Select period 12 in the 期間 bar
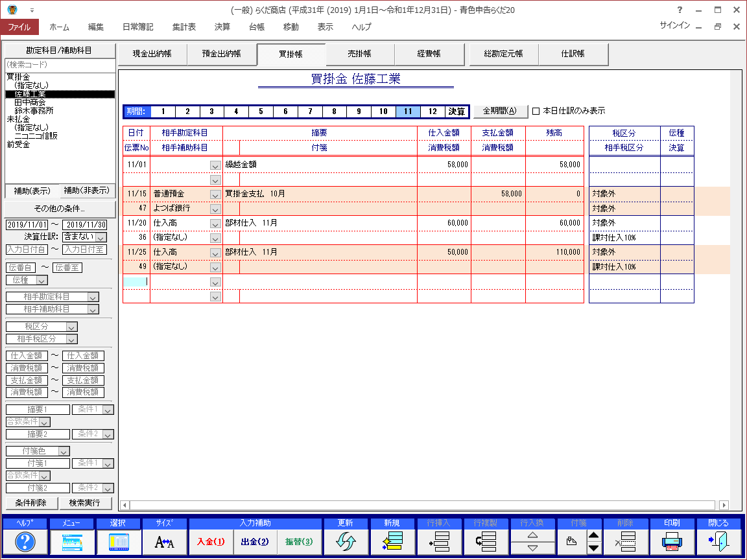 pyautogui.click(x=433, y=111)
